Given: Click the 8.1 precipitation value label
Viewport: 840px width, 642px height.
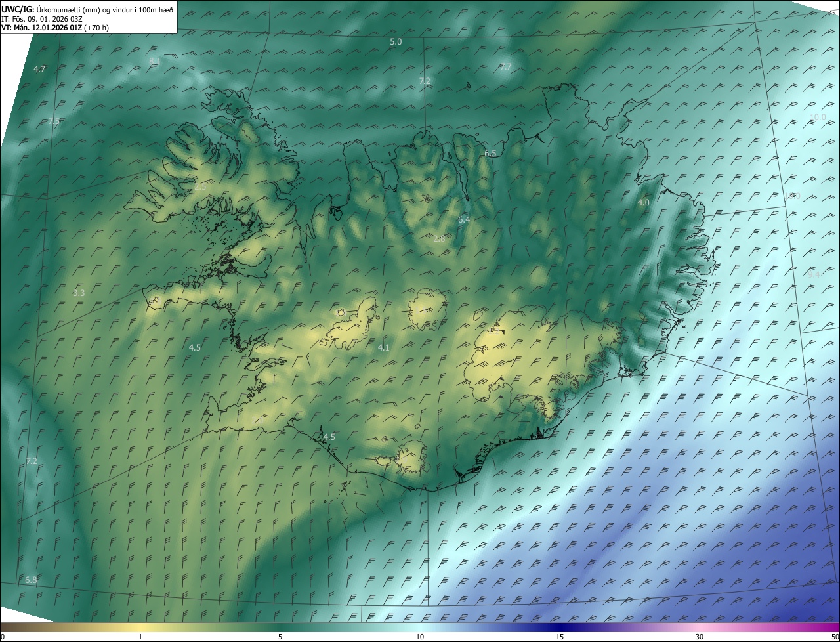Looking at the screenshot, I should [155, 61].
